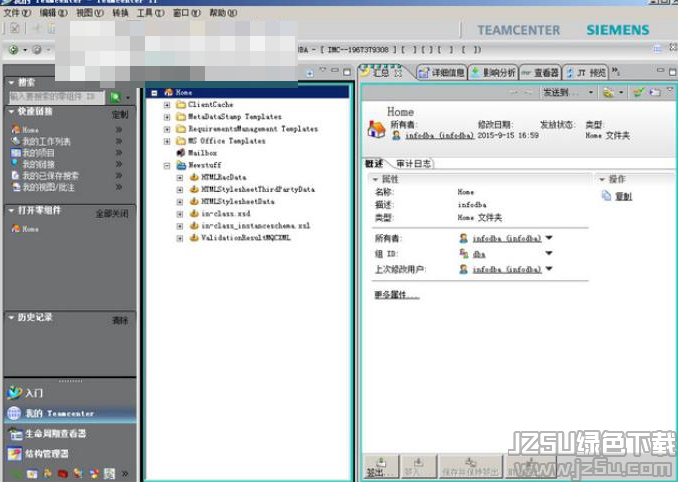The width and height of the screenshot is (678, 482).
Task: Collapse the 历史记录 section
Action: (x=12, y=317)
